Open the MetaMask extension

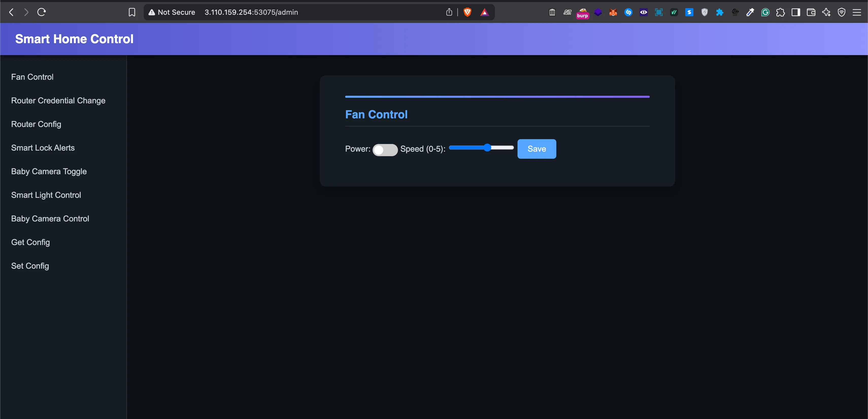pos(613,12)
